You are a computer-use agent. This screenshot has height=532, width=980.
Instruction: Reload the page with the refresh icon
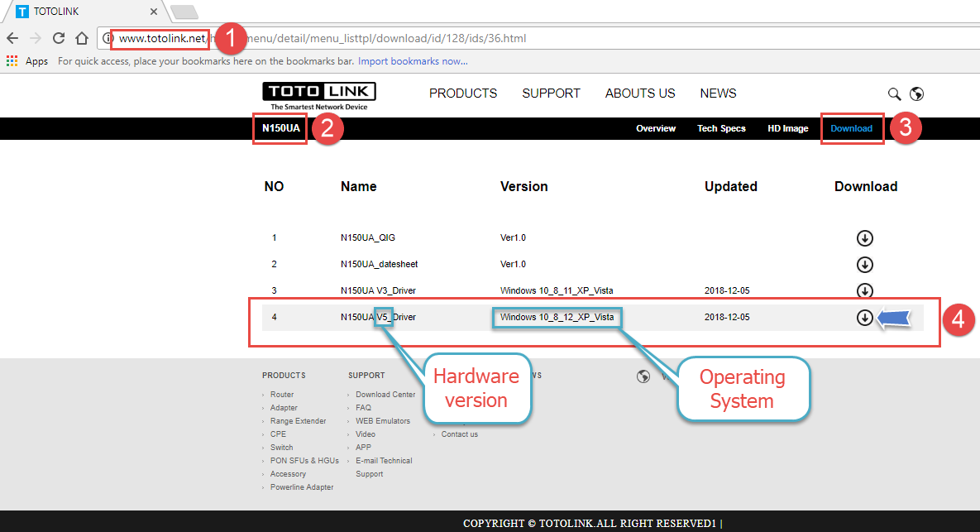pos(59,38)
